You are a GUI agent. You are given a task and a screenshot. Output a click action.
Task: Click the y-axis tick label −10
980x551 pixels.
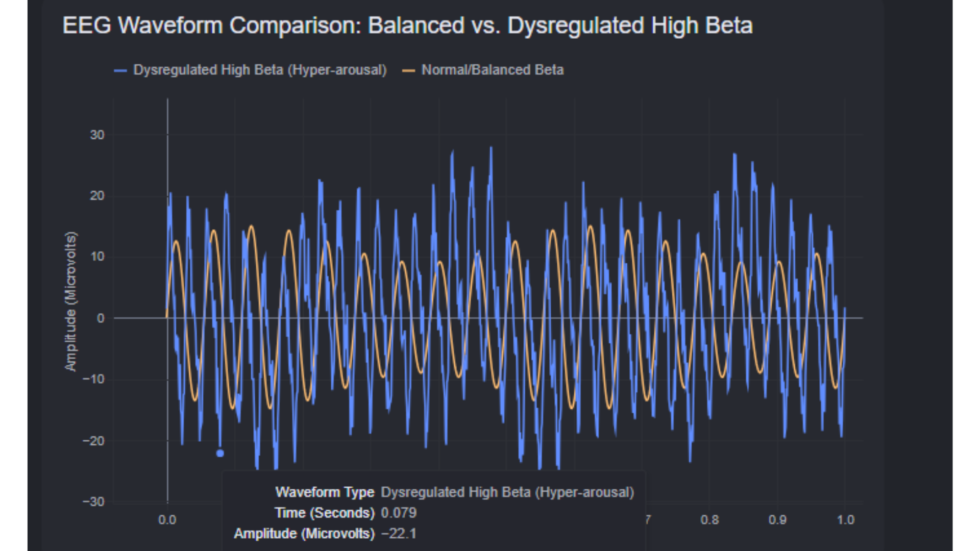(x=93, y=379)
